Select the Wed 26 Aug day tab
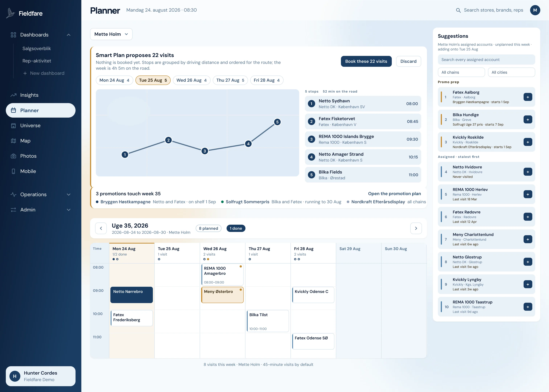Screen dimensions: 549x392 click(192, 80)
